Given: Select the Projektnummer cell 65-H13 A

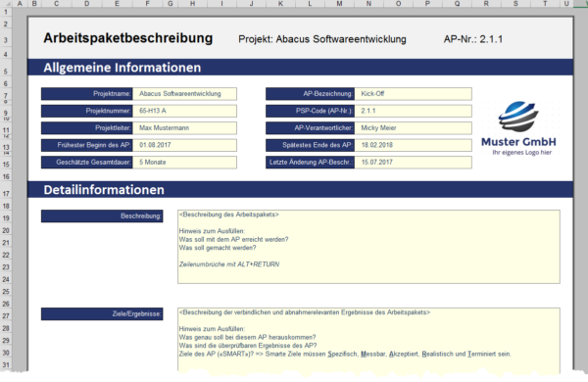Looking at the screenshot, I should [184, 111].
